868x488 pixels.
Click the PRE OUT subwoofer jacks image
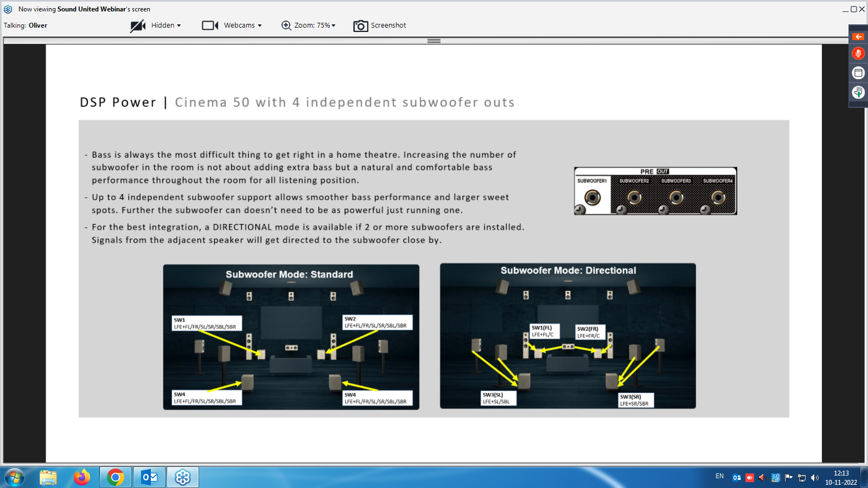[x=655, y=191]
